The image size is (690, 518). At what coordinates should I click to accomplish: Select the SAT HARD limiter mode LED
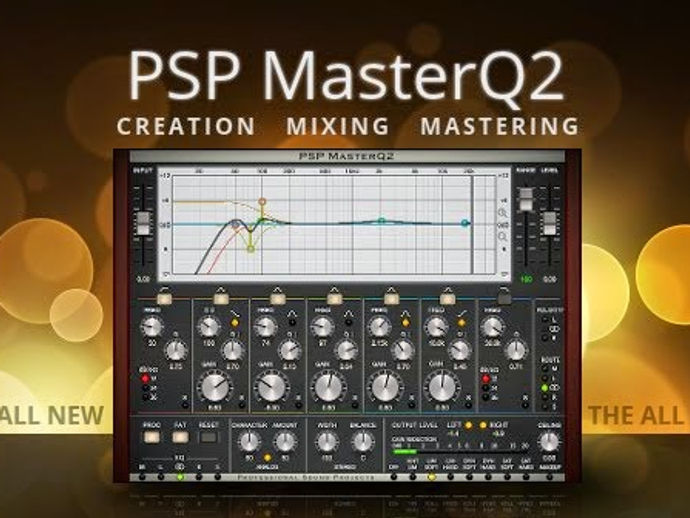click(x=526, y=477)
